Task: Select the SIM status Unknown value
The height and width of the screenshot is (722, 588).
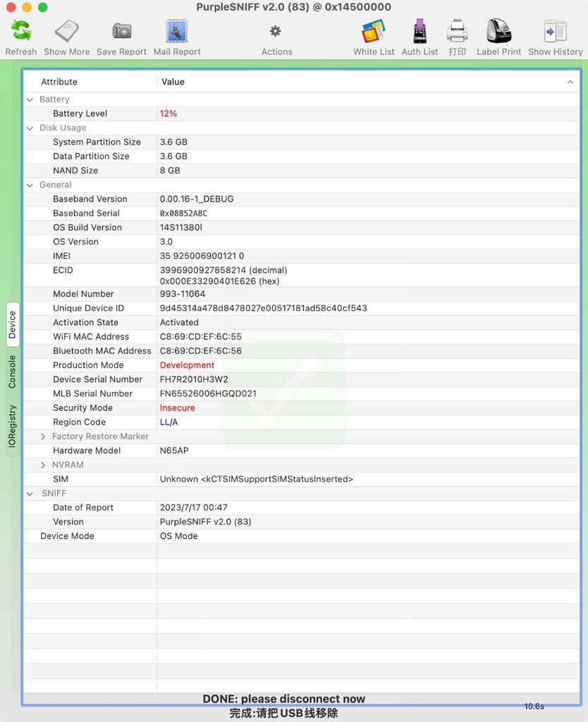Action: tap(257, 479)
